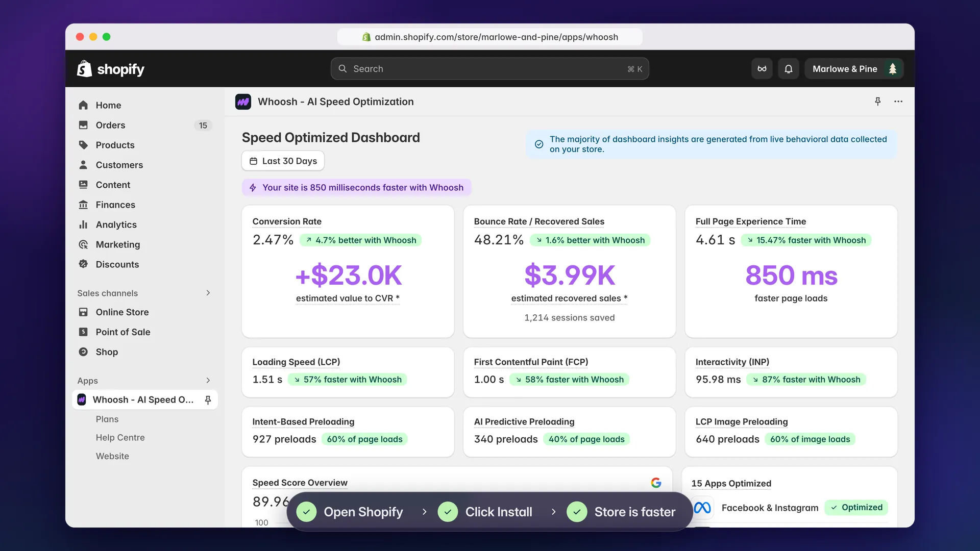980x551 pixels.
Task: Open the Help Centre link
Action: 120,437
